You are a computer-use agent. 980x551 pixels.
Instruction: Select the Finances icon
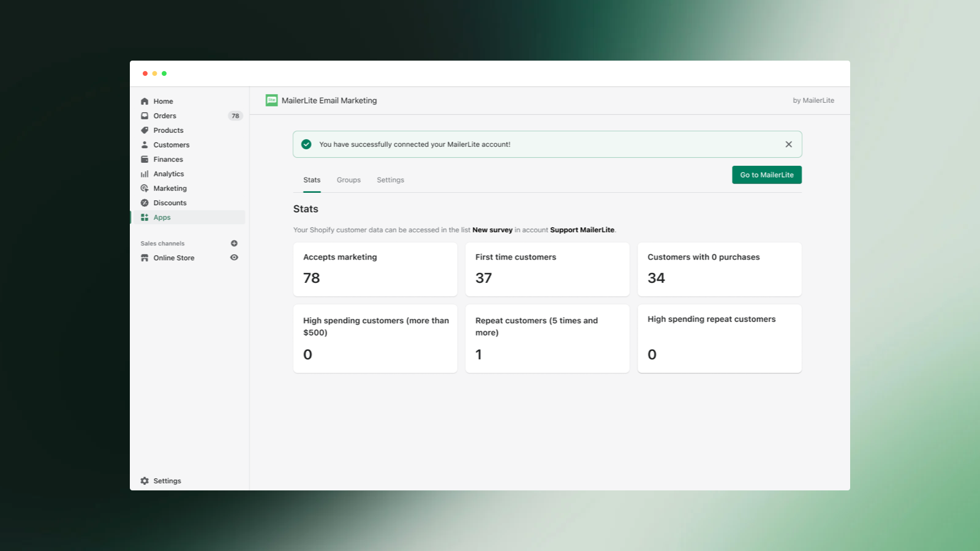(145, 159)
